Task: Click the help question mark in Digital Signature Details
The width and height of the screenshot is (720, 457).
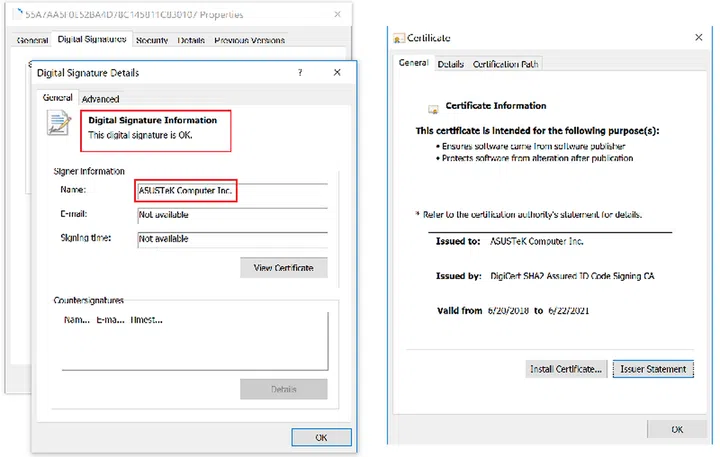Action: point(300,73)
